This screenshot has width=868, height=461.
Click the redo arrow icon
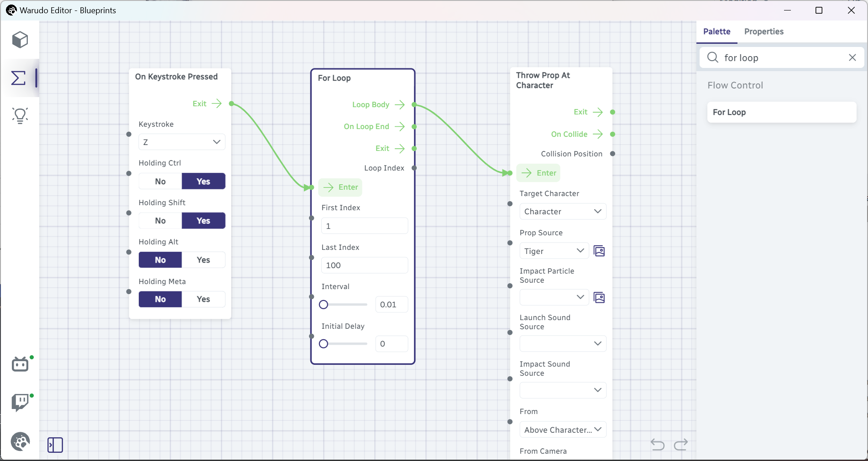coord(681,444)
